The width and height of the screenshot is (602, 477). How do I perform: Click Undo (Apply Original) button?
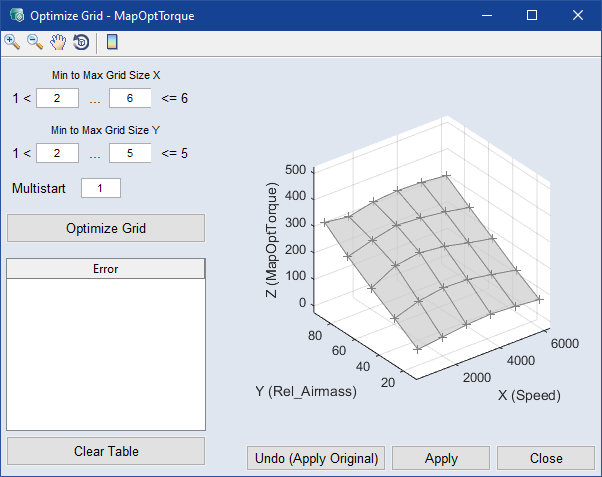(x=316, y=458)
